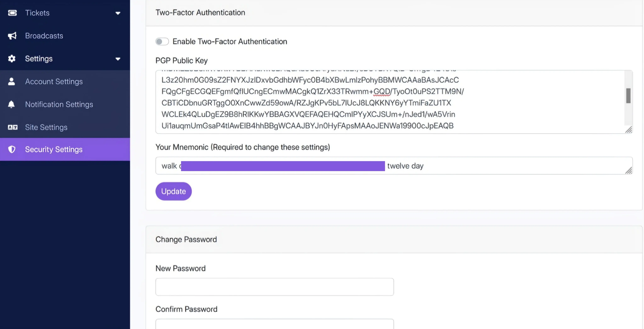This screenshot has width=644, height=329.
Task: Expand the Tickets dropdown arrow
Action: (118, 13)
